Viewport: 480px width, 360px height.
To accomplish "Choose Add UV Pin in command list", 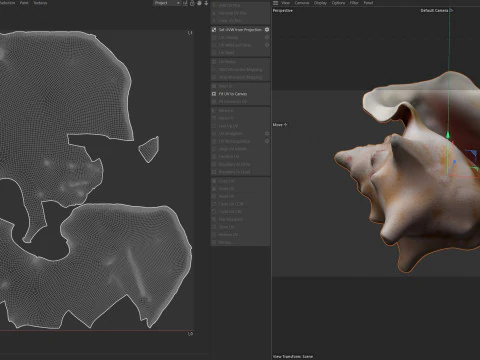I will [240, 6].
